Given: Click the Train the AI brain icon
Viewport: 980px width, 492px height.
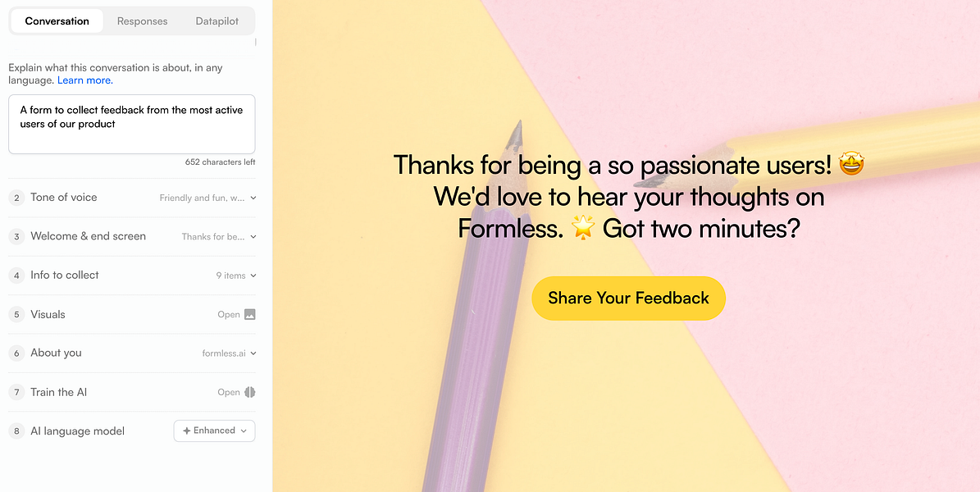Looking at the screenshot, I should (x=250, y=393).
